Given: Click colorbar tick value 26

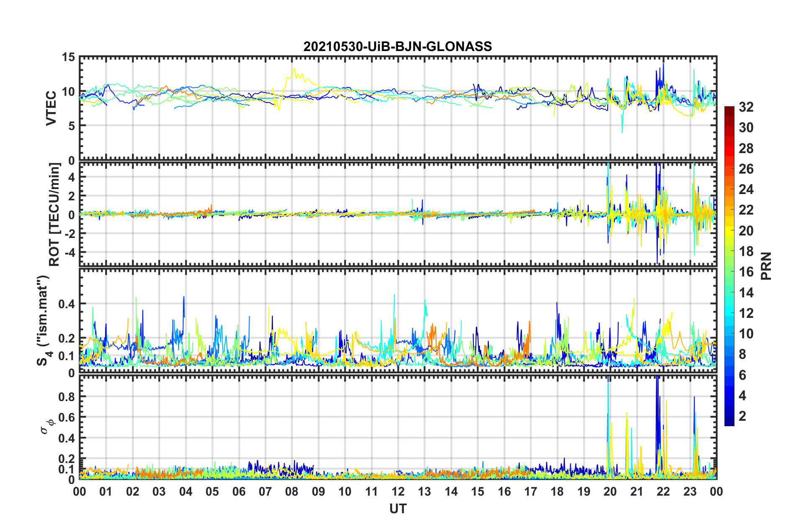Looking at the screenshot, I should (x=746, y=169).
